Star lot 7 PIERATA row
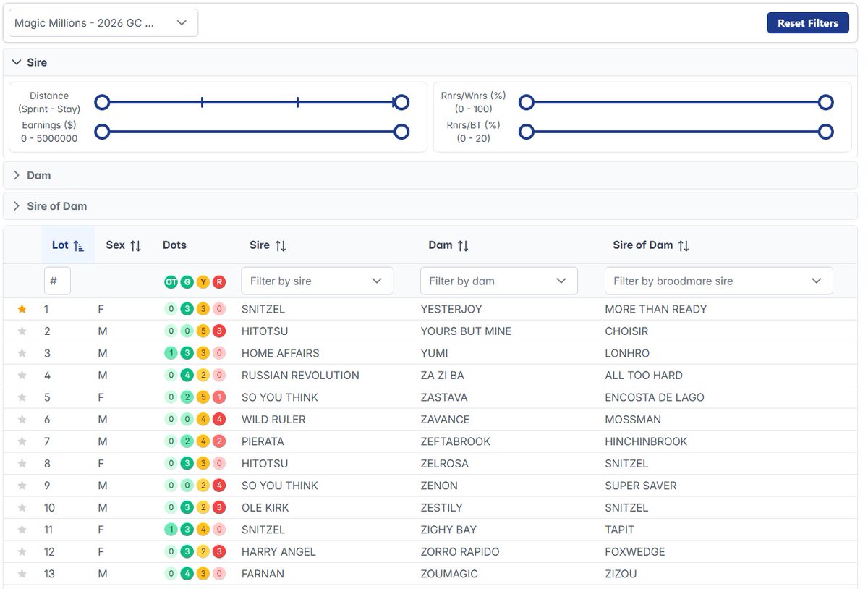This screenshot has height=589, width=868. (x=22, y=441)
